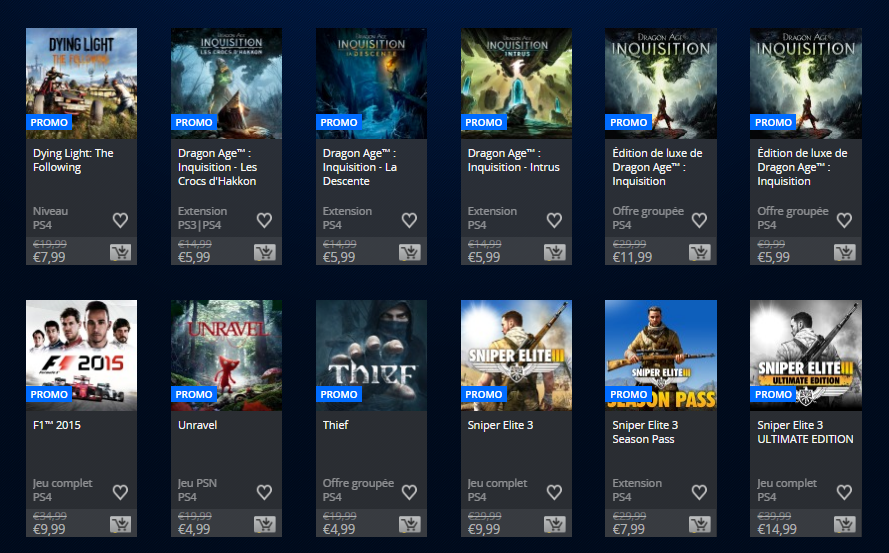Toggle wishlist heart for Unravel
This screenshot has width=889, height=553.
(265, 492)
